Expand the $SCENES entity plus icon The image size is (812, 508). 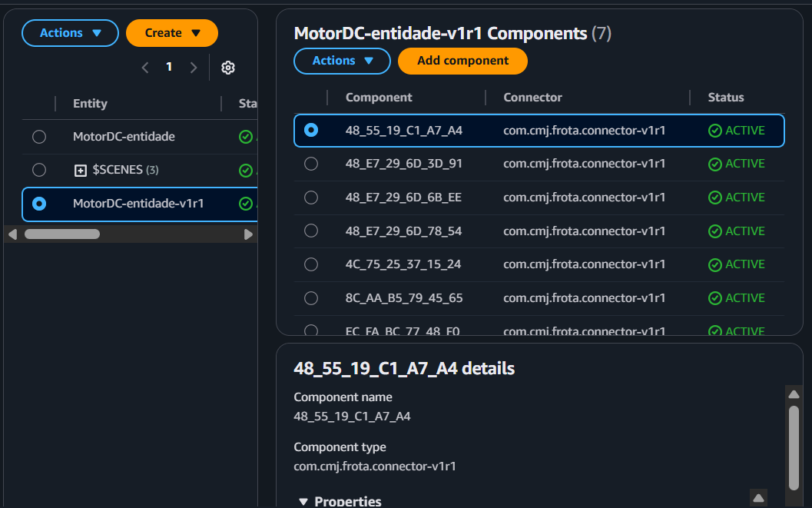pos(81,170)
